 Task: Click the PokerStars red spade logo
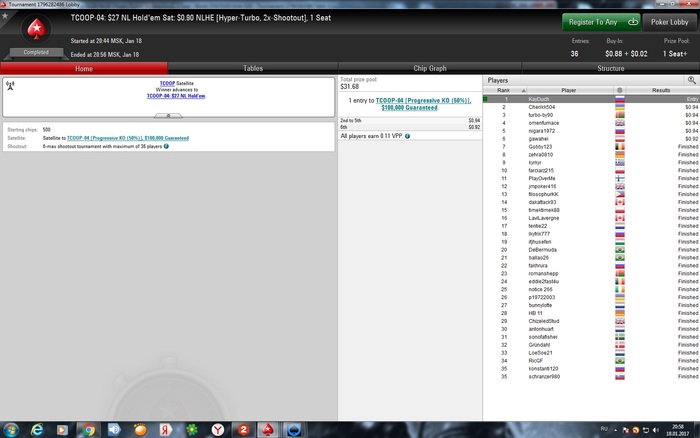click(x=36, y=29)
